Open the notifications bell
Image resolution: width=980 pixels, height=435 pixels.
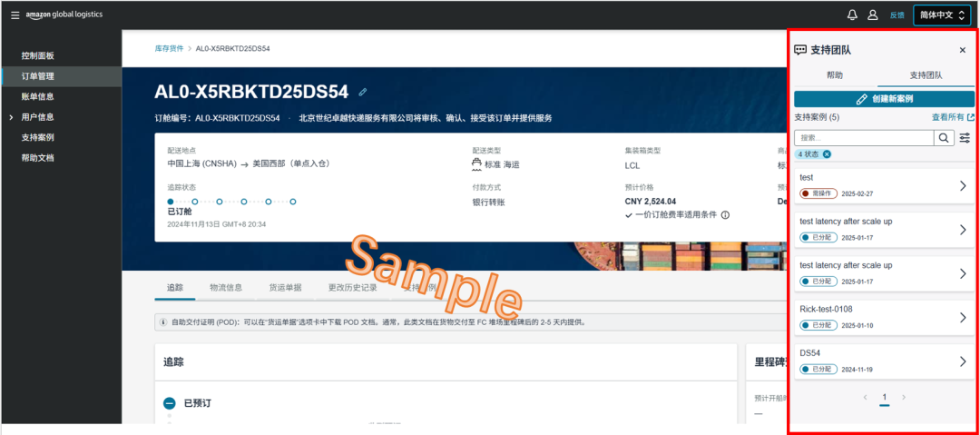852,15
